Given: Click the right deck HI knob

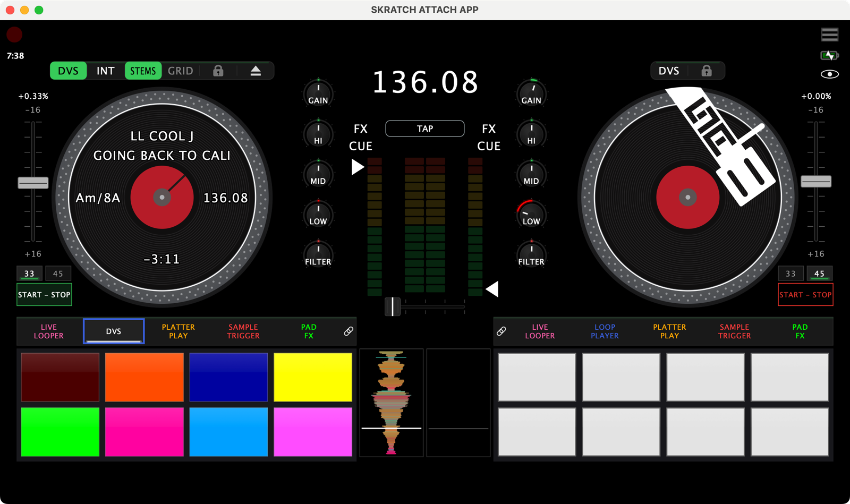Looking at the screenshot, I should (531, 133).
